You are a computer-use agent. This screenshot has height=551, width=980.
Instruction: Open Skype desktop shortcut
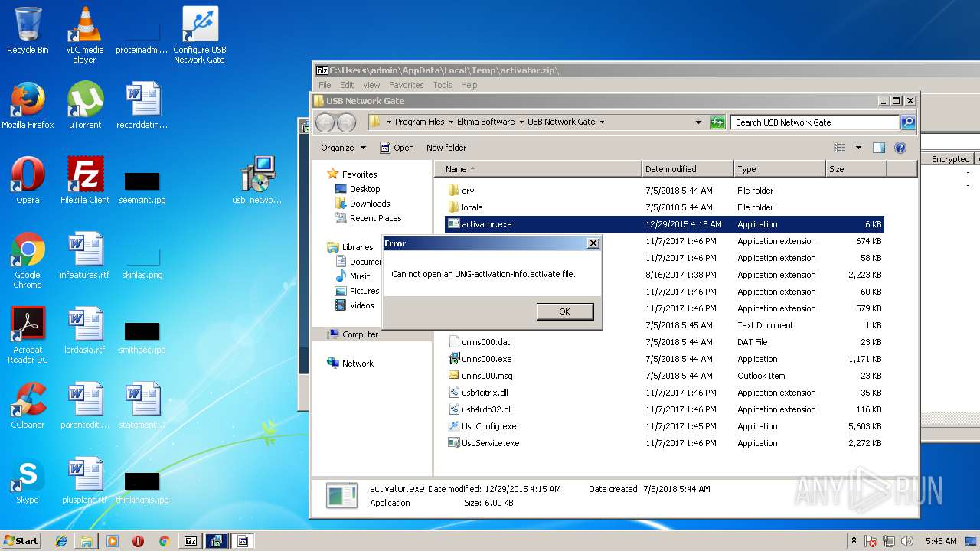click(28, 481)
